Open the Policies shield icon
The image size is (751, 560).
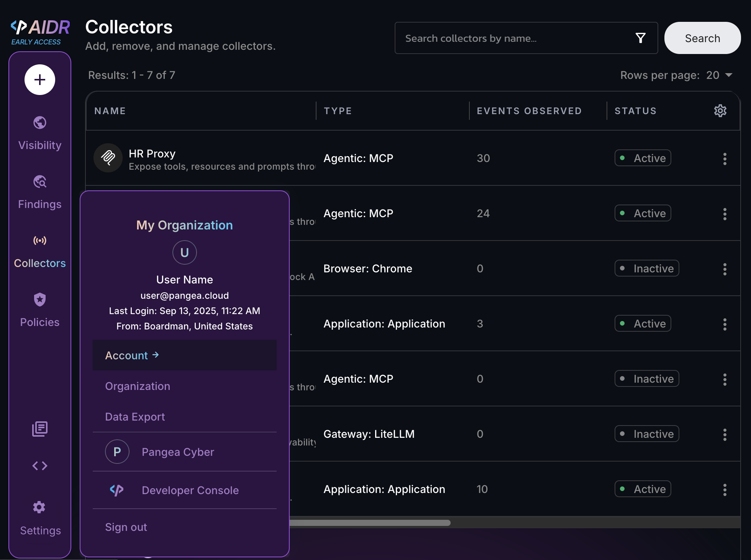pos(40,300)
